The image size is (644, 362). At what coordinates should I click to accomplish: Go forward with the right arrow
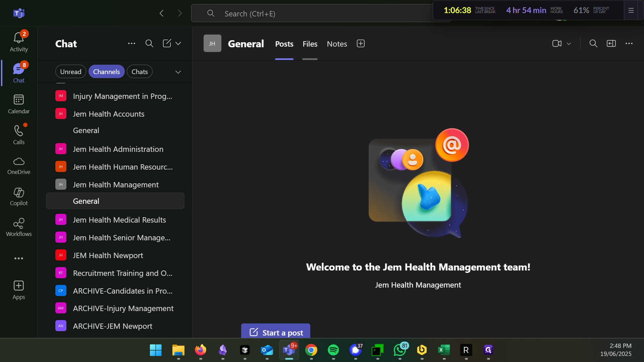(180, 13)
